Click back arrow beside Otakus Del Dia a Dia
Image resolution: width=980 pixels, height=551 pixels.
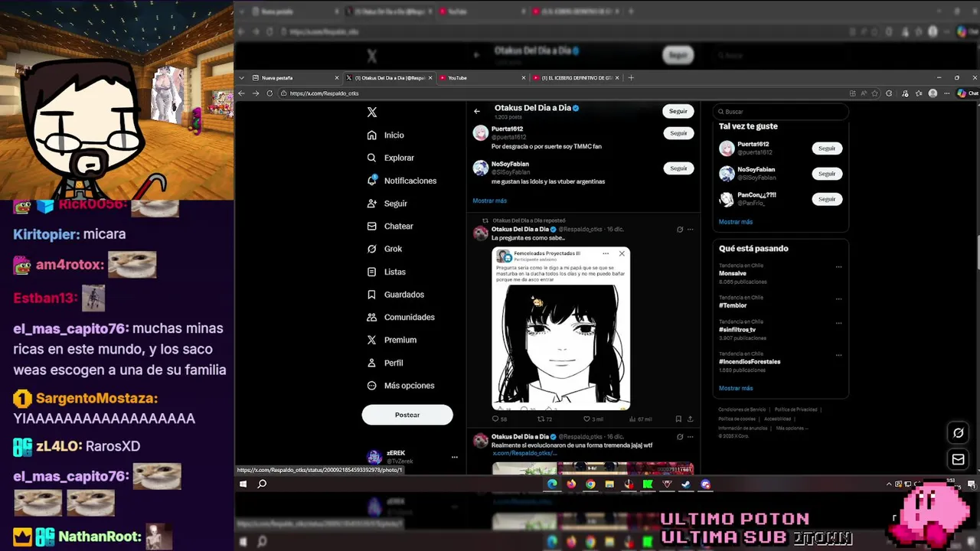pyautogui.click(x=477, y=111)
